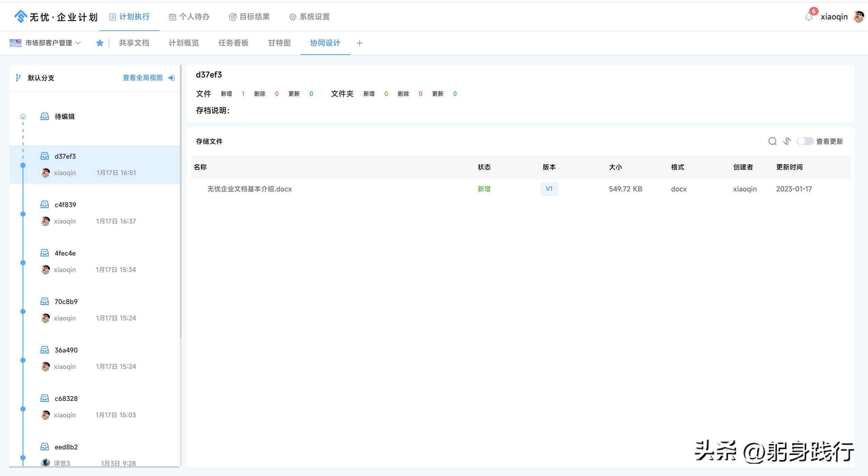Click the 默认分支 branch icon
The width and height of the screenshot is (868, 476).
tap(18, 78)
